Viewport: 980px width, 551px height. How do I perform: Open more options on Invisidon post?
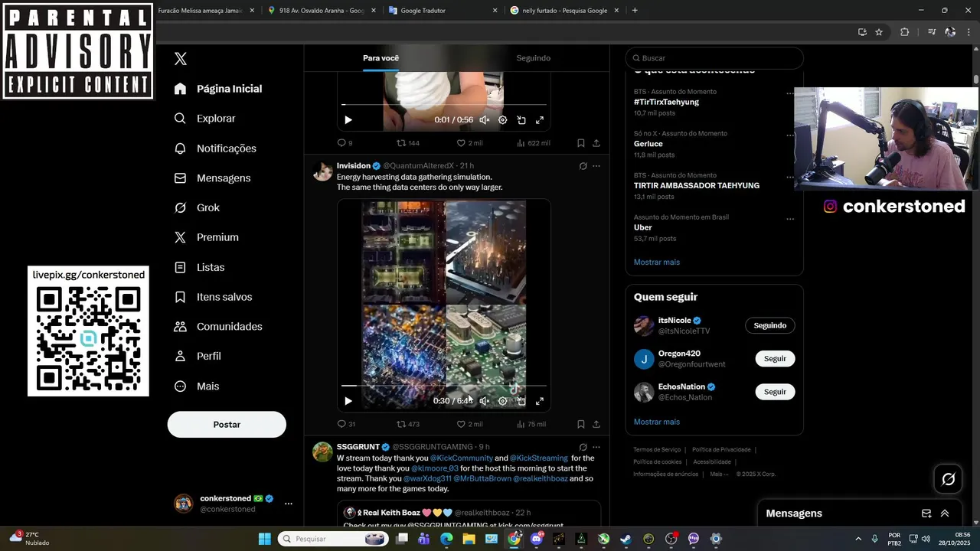point(596,166)
